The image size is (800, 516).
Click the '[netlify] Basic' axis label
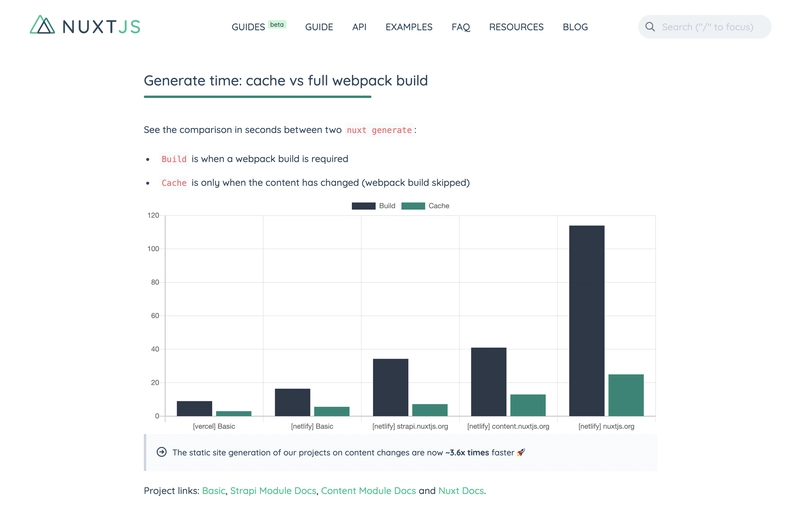[312, 426]
